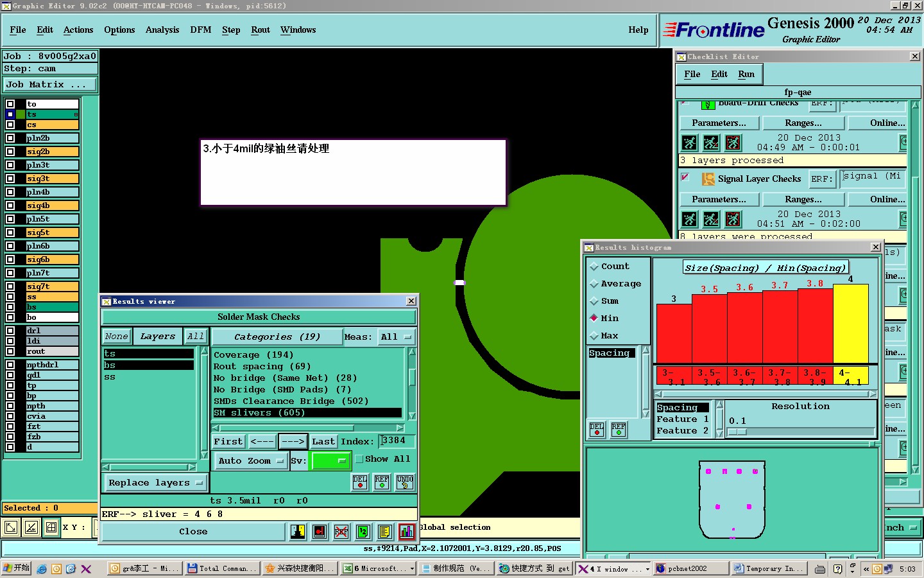The image size is (924, 578).
Task: Click the purple X quick launch icon
Action: coord(86,569)
